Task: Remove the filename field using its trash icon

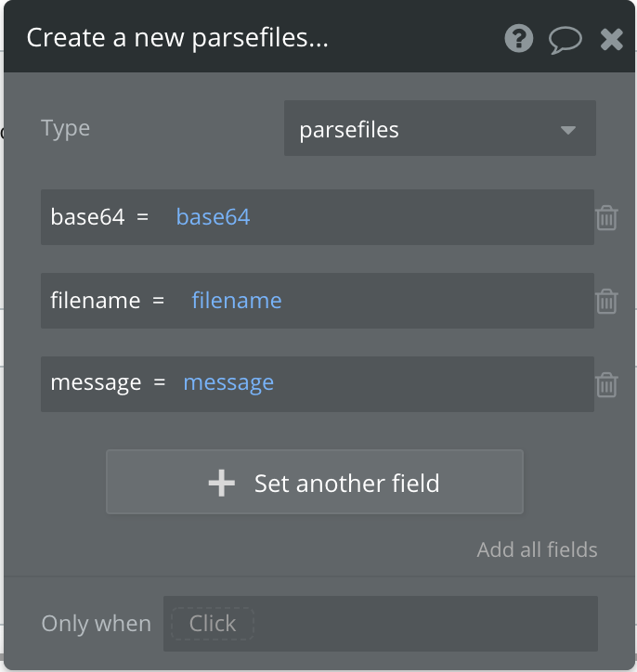Action: point(606,301)
